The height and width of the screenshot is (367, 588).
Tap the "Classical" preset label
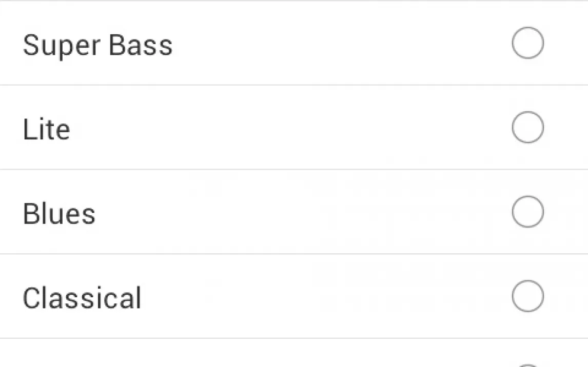tap(82, 298)
